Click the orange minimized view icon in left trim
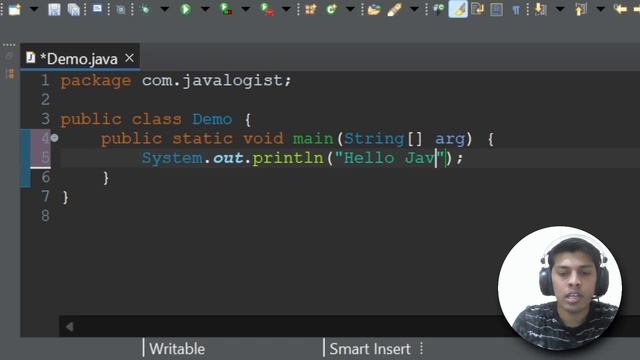Screen dimensions: 640x360 coord(11,74)
